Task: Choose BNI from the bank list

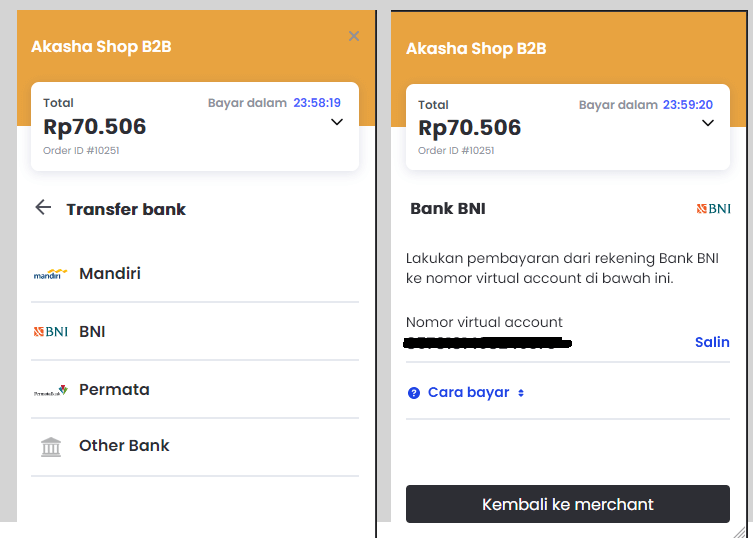Action: click(x=92, y=332)
